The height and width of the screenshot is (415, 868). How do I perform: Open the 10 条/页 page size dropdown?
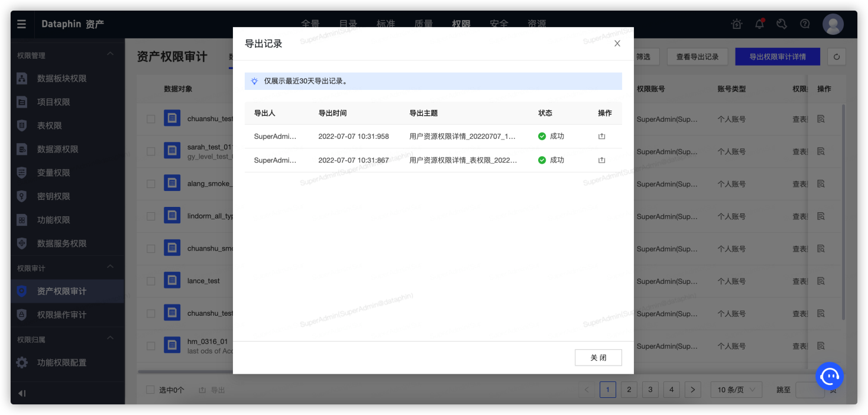736,390
